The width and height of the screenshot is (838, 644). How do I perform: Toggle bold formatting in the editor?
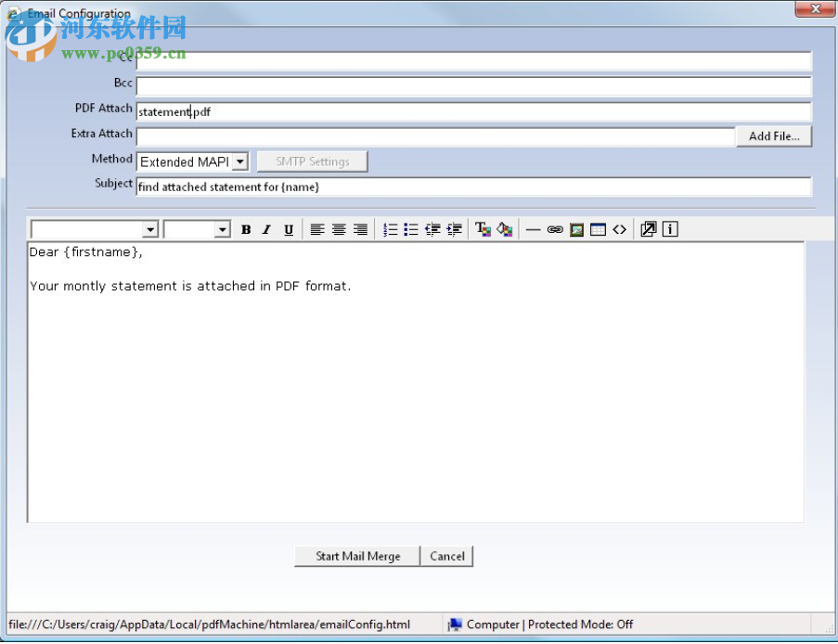tap(245, 228)
